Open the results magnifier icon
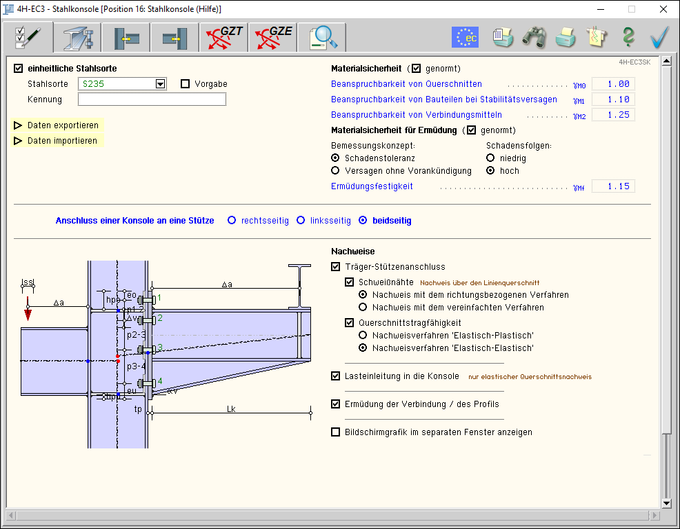 [x=321, y=37]
